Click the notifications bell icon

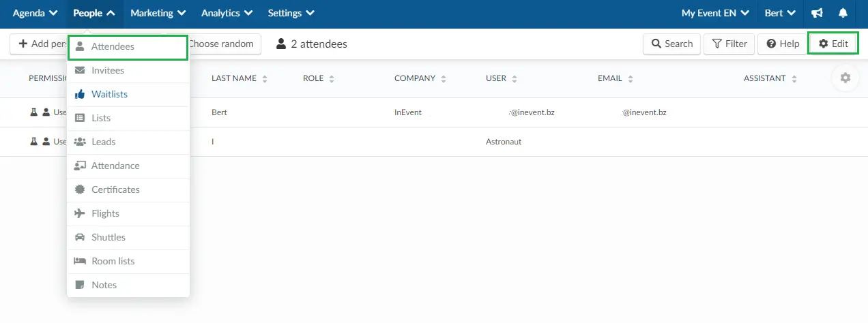[843, 13]
